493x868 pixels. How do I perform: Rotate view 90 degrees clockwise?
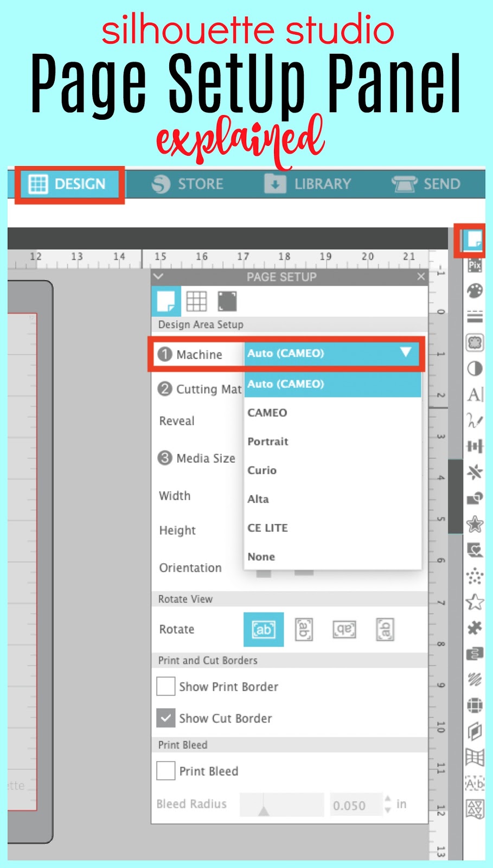pyautogui.click(x=304, y=629)
